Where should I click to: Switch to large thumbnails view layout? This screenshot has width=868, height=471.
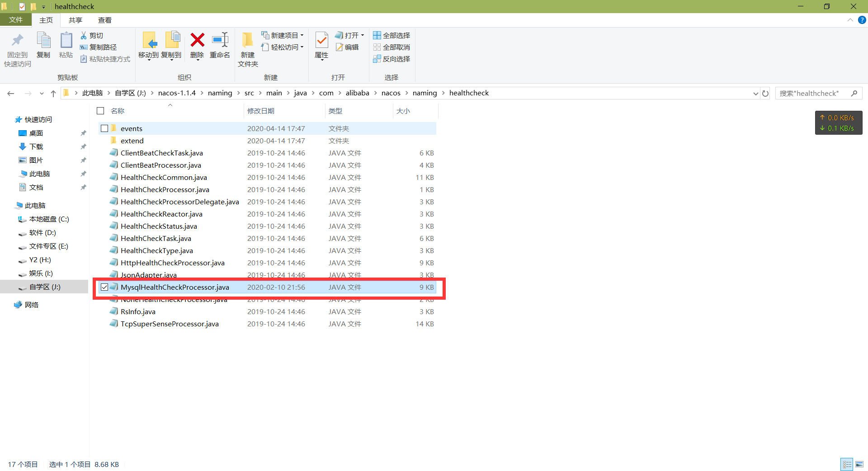[859, 464]
